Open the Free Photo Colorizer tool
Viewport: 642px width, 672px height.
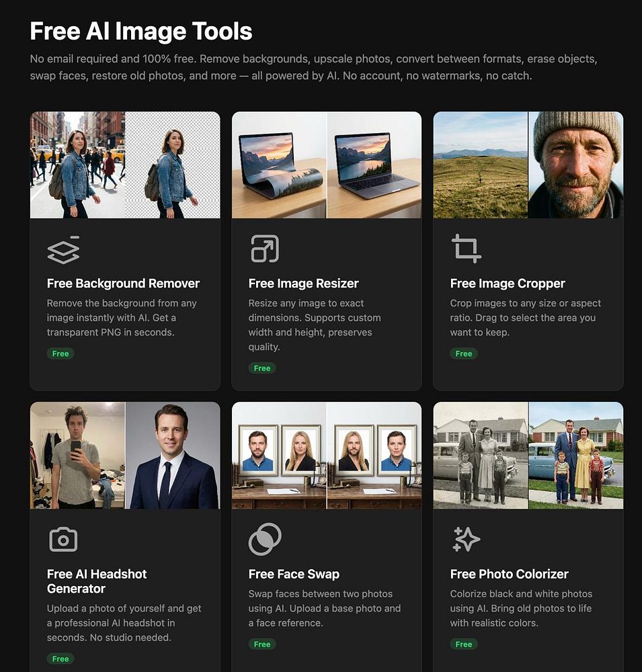tap(509, 574)
